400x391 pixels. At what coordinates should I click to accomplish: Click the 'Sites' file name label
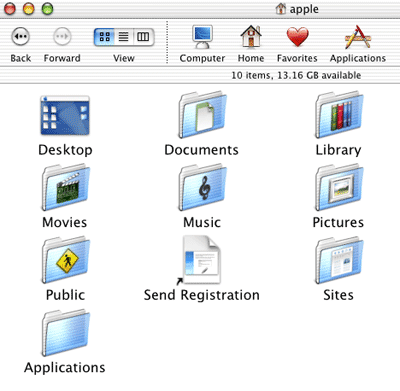[338, 295]
